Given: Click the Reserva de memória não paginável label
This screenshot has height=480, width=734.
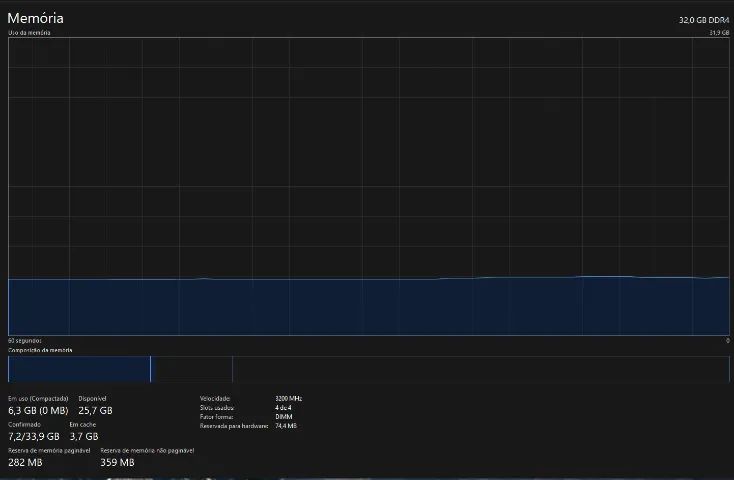Looking at the screenshot, I should [147, 450].
